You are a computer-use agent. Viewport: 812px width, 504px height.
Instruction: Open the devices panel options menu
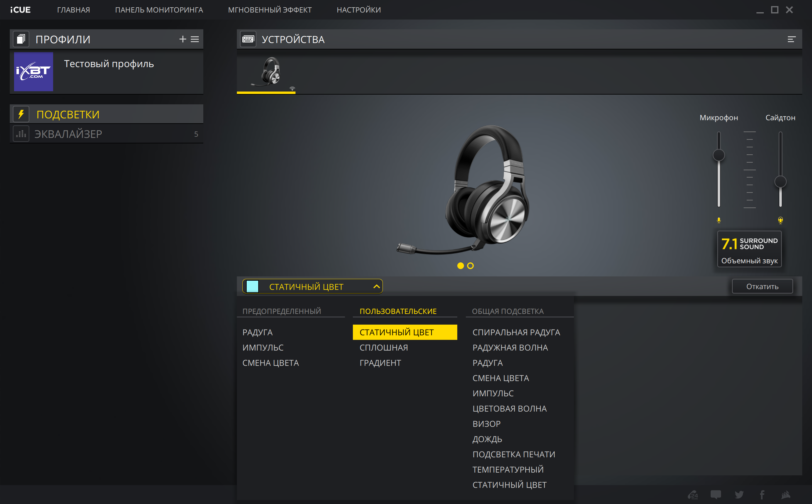pos(791,39)
